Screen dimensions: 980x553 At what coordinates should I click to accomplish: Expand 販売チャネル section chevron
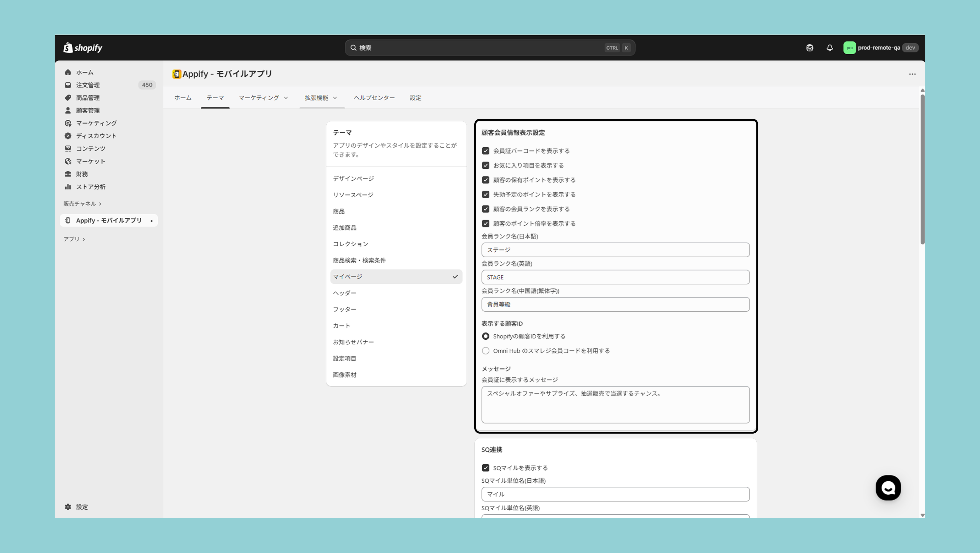tap(100, 204)
